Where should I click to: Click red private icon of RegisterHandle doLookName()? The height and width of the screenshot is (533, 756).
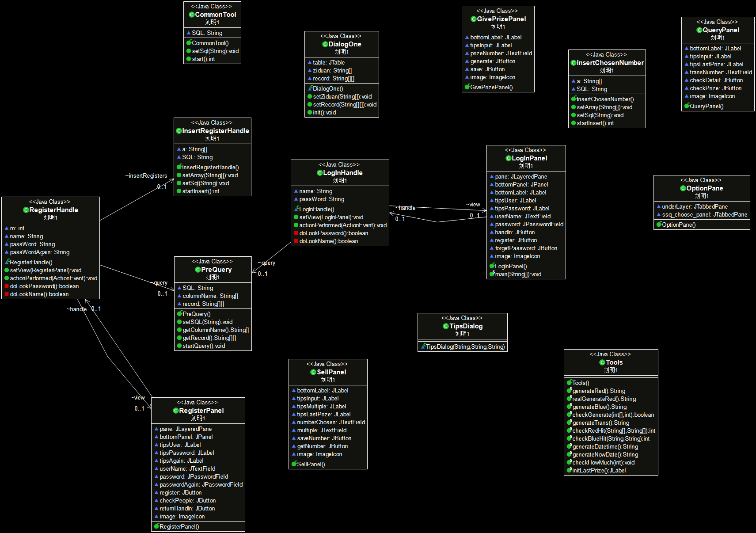point(7,294)
